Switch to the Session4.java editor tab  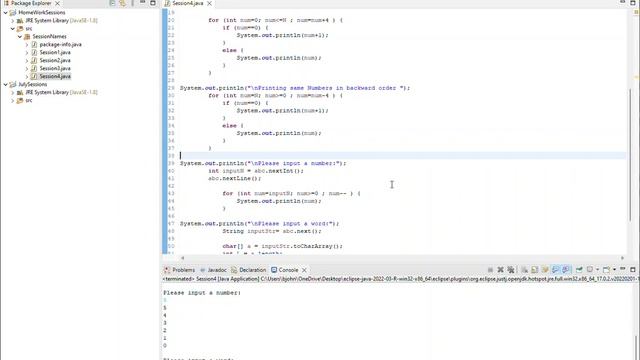coord(187,3)
